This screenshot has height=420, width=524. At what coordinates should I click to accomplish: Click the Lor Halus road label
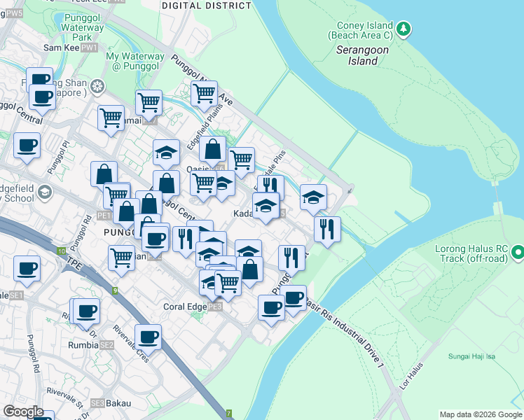click(x=411, y=376)
